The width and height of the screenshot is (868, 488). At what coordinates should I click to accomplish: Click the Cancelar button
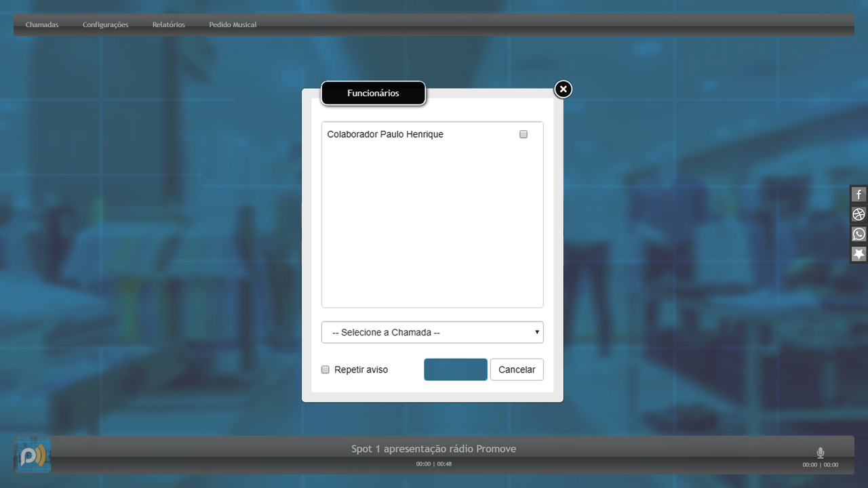[516, 369]
